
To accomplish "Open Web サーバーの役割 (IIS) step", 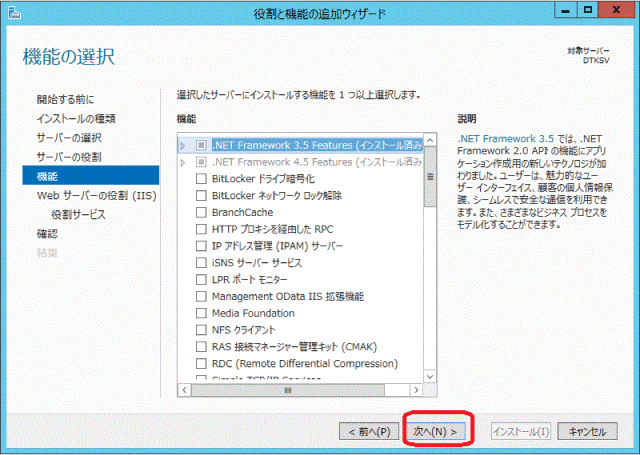I will coord(97,195).
